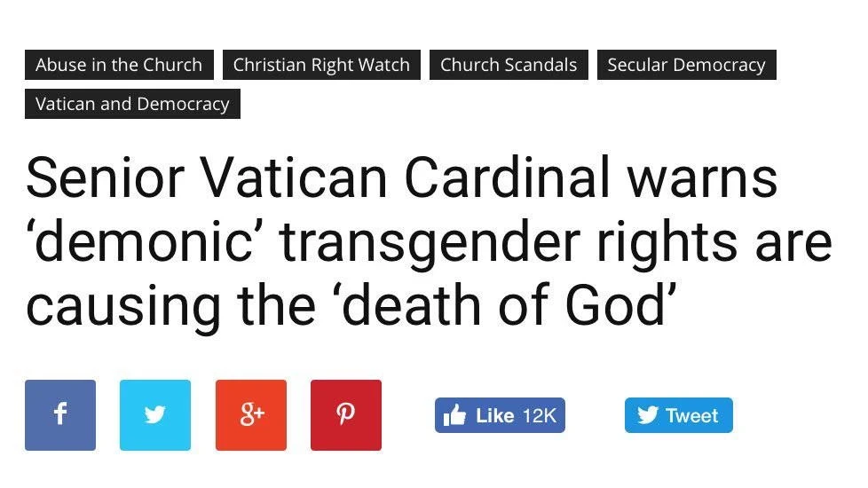Open the Abuse in the Church tag
The height and width of the screenshot is (488, 868).
[119, 65]
